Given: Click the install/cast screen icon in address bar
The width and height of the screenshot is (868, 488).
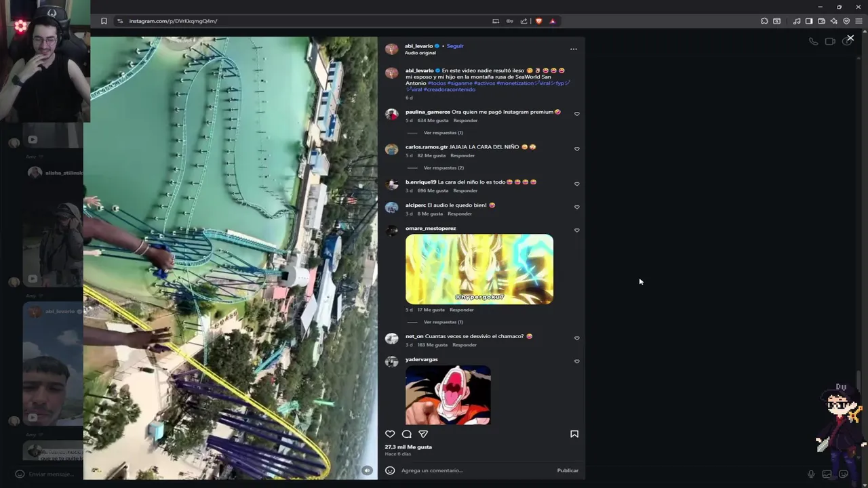Looking at the screenshot, I should coord(496,21).
